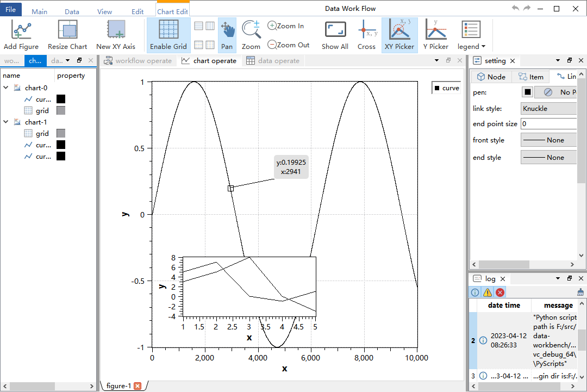The width and height of the screenshot is (587, 392).
Task: Change the pen color swatch
Action: click(x=527, y=92)
